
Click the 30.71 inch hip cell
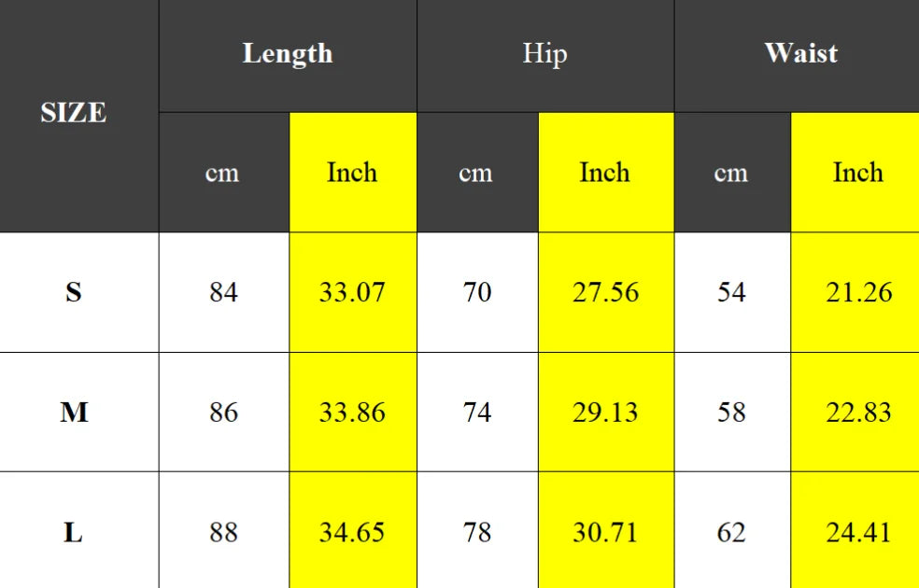pos(605,533)
